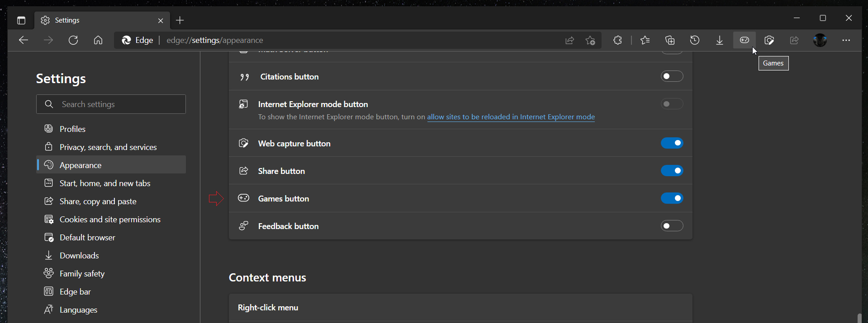Image resolution: width=868 pixels, height=323 pixels.
Task: Open History from the toolbar
Action: tap(695, 40)
